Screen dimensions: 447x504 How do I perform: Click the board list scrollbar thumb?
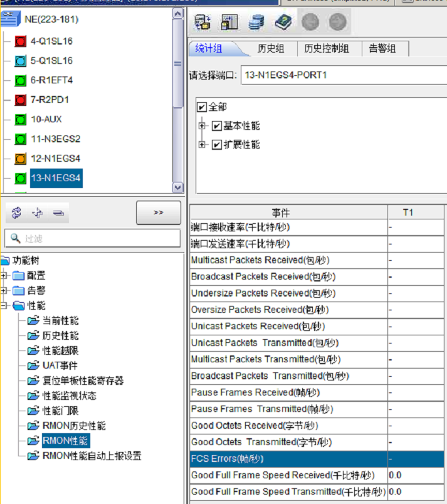(177, 63)
